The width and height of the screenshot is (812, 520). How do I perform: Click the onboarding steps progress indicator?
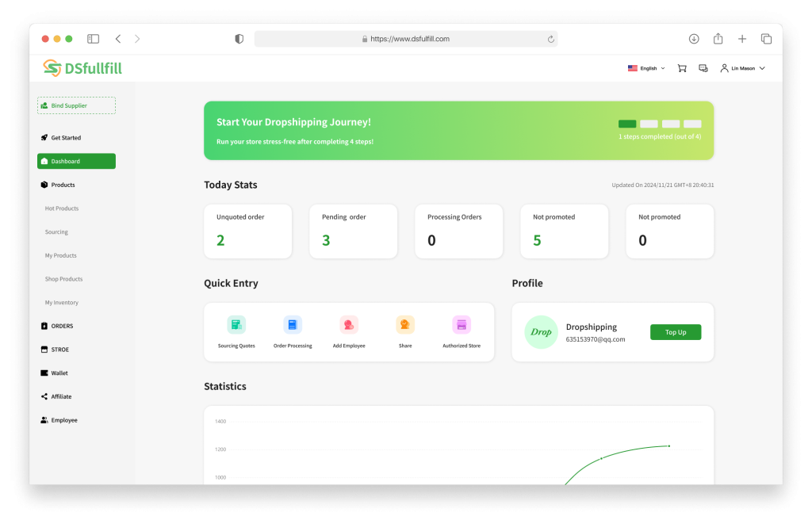point(659,124)
